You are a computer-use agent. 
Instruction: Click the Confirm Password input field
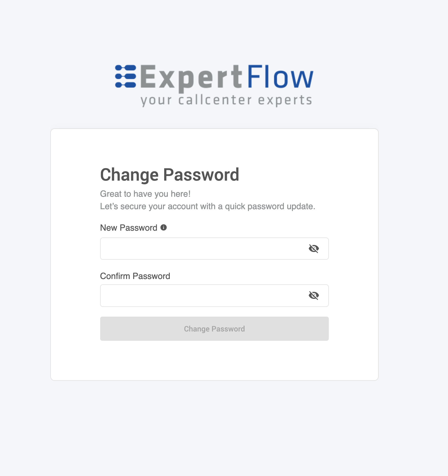tap(195, 295)
